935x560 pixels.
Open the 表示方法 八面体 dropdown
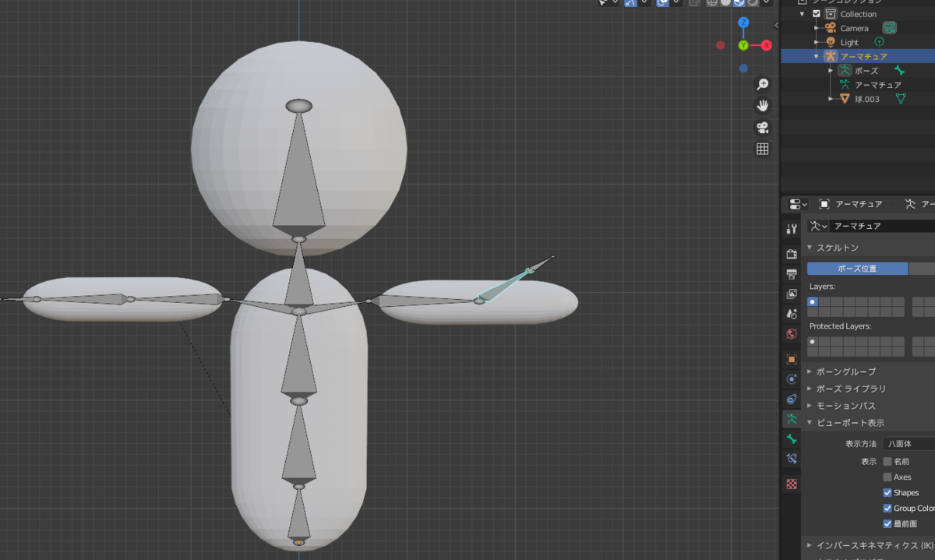click(909, 444)
